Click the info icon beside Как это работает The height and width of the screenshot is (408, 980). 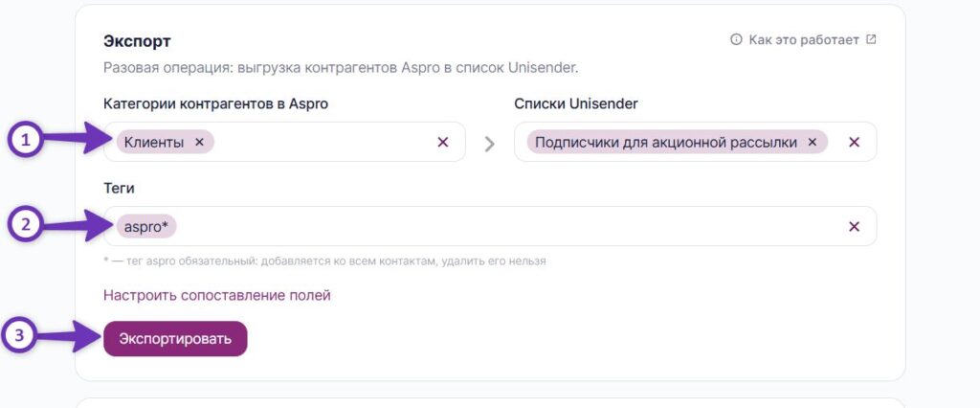[x=736, y=40]
